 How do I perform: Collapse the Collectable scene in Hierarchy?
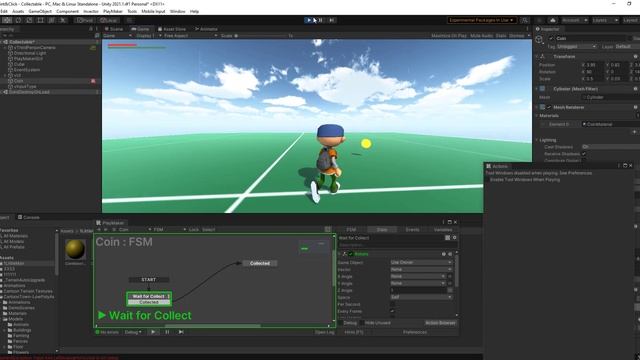point(2,42)
